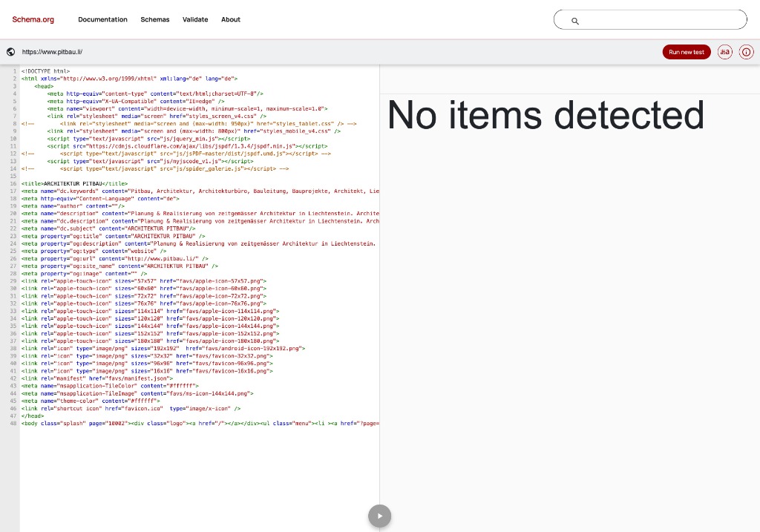Select Validate in the top navigation

(195, 19)
